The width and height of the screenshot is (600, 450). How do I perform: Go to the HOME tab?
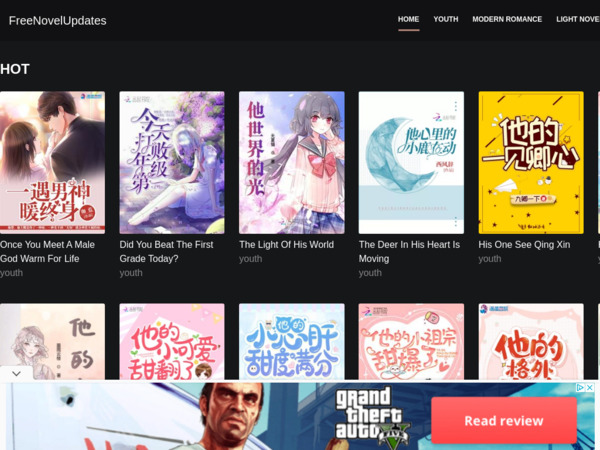pyautogui.click(x=408, y=19)
